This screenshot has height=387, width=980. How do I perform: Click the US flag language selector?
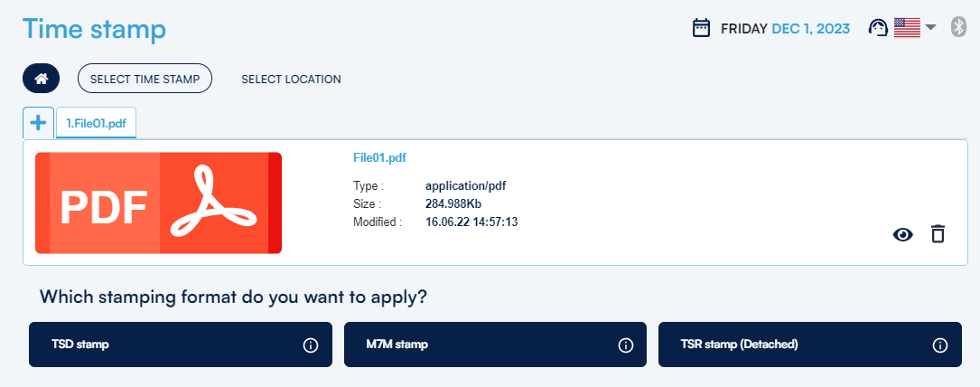(x=906, y=28)
